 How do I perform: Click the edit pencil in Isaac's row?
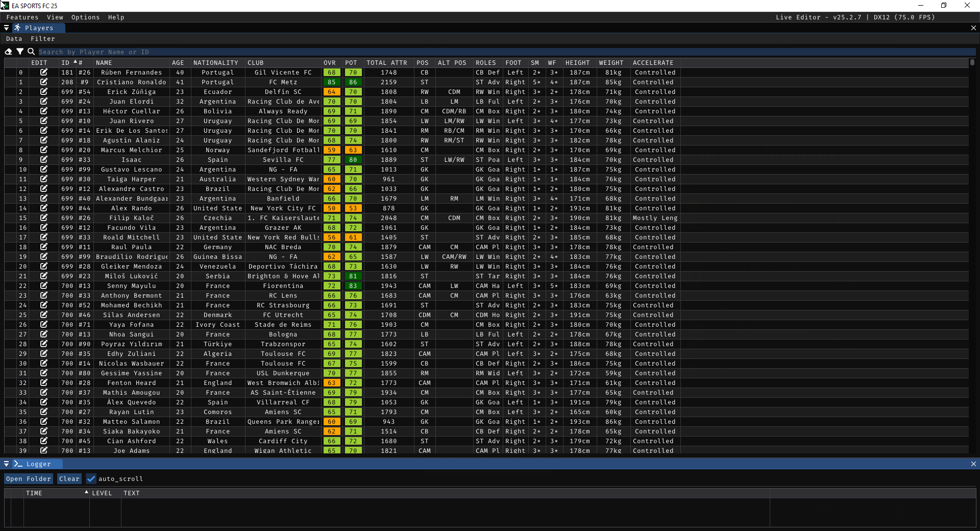[44, 160]
